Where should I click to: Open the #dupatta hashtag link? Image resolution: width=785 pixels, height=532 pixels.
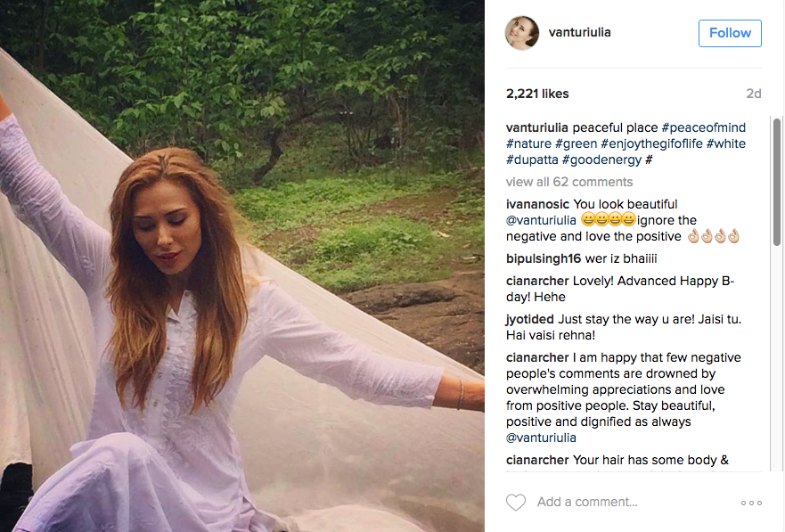point(534,160)
